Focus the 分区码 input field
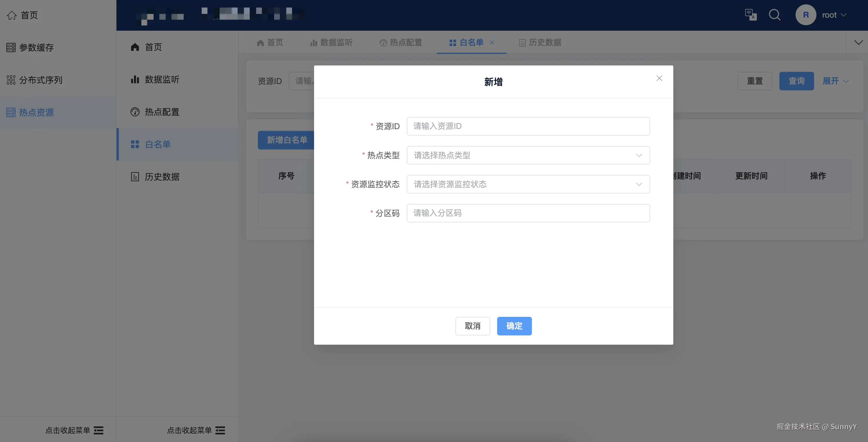Image resolution: width=868 pixels, height=442 pixels. point(528,213)
